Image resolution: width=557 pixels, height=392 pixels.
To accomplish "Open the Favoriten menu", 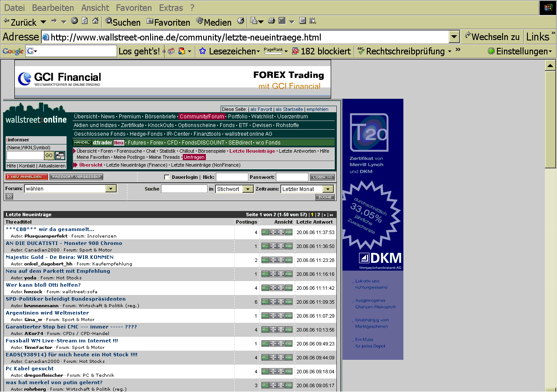I will 134,8.
